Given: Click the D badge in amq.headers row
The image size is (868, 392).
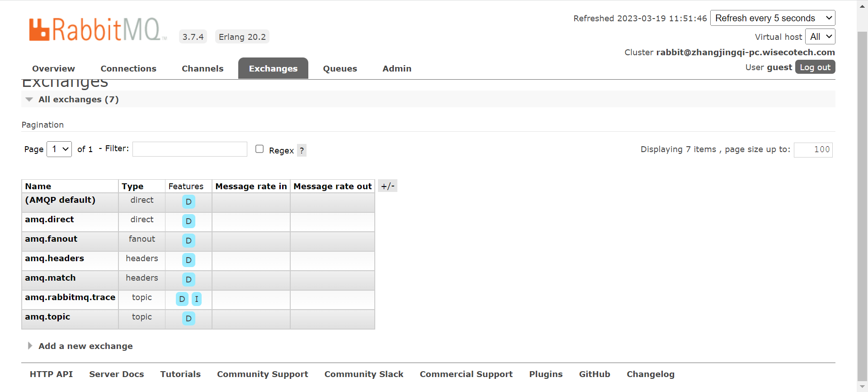Looking at the screenshot, I should pos(189,260).
